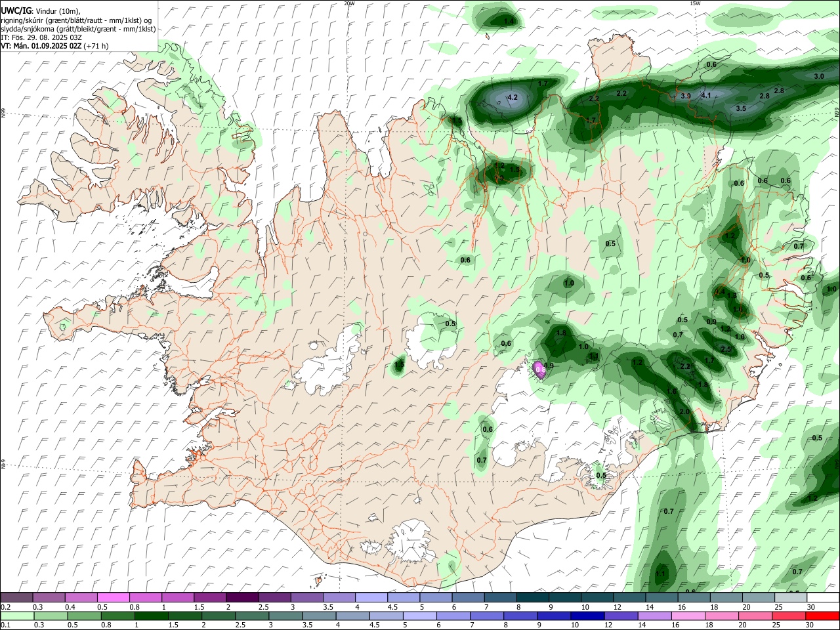Screen dimensions: 840x630
Task: Click the deep navy blue 10–12 rain legend swatch
Action: point(587,616)
